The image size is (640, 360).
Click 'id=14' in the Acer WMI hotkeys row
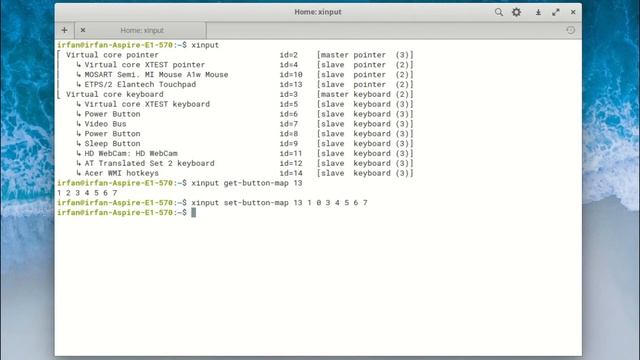(x=291, y=173)
